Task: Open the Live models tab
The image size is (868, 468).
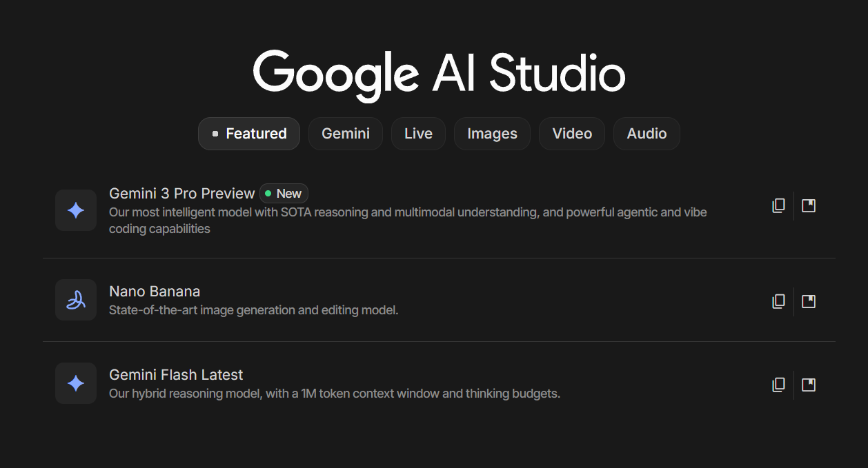Action: click(418, 134)
